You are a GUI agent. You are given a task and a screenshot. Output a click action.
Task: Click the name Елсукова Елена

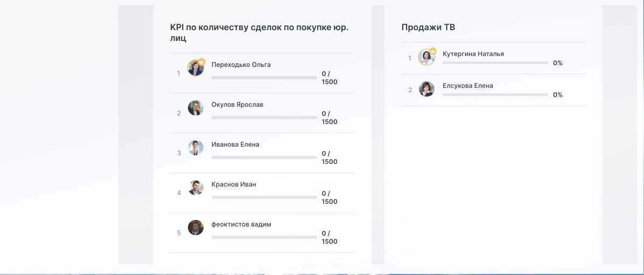[x=468, y=86]
